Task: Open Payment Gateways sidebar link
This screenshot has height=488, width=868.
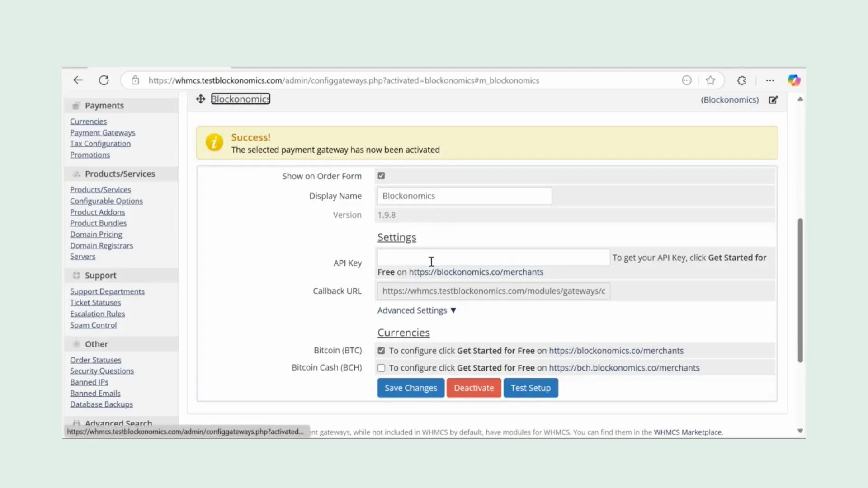Action: [103, 133]
